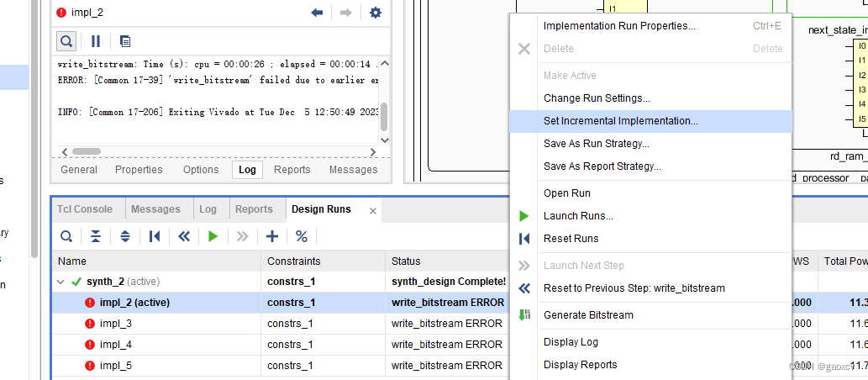Click the green Launch Runs menu icon
868x380 pixels.
[524, 216]
